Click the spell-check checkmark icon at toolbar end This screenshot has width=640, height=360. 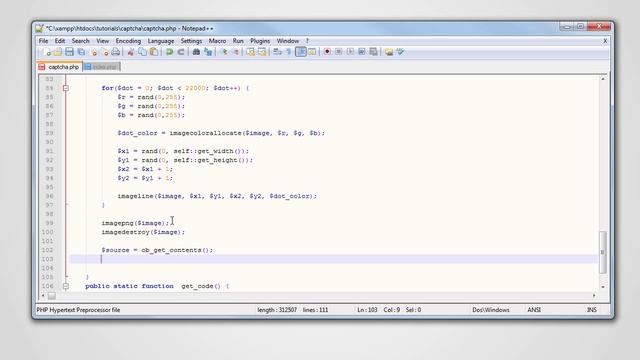[400, 52]
